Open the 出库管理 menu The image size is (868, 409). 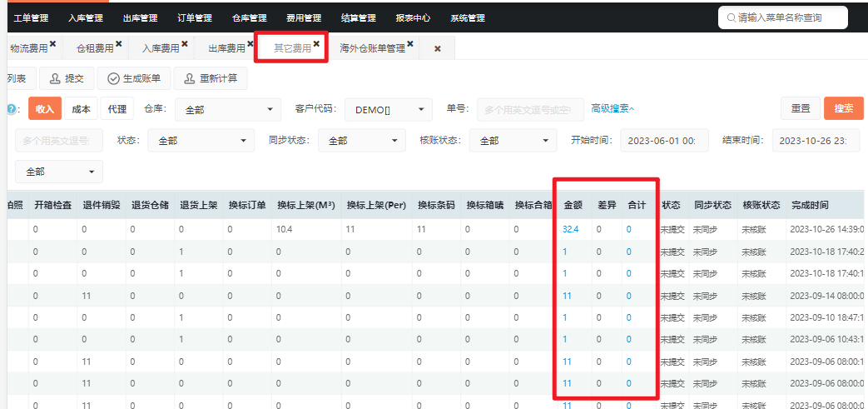[x=140, y=18]
